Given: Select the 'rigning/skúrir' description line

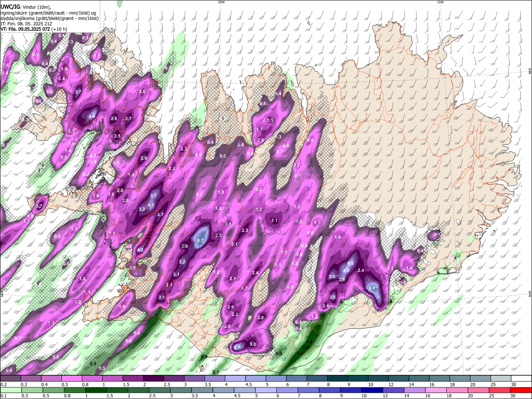Looking at the screenshot, I should coord(49,12).
